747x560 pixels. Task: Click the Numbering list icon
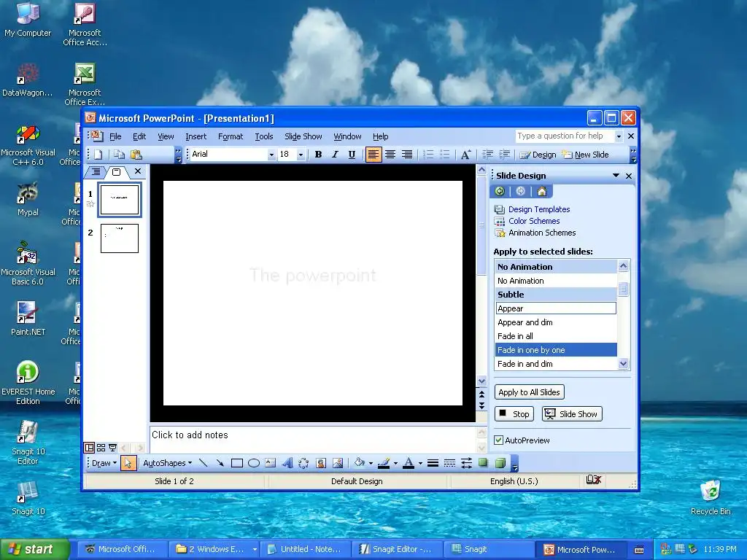pos(428,155)
